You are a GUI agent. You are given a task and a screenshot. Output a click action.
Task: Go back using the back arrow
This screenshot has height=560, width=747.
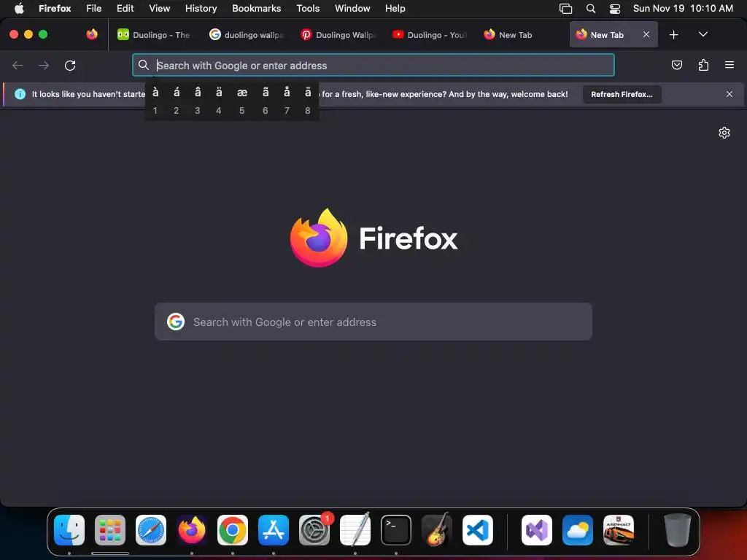point(18,65)
